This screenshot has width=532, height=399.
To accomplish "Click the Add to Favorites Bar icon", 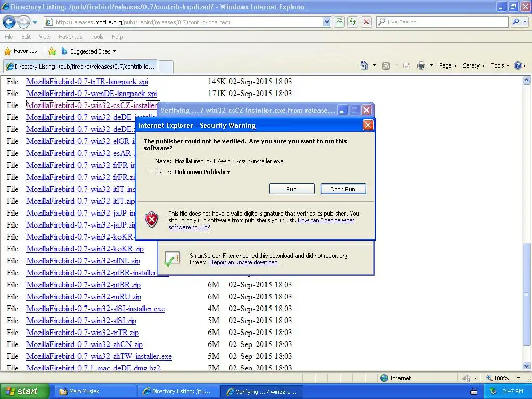I will (52, 51).
